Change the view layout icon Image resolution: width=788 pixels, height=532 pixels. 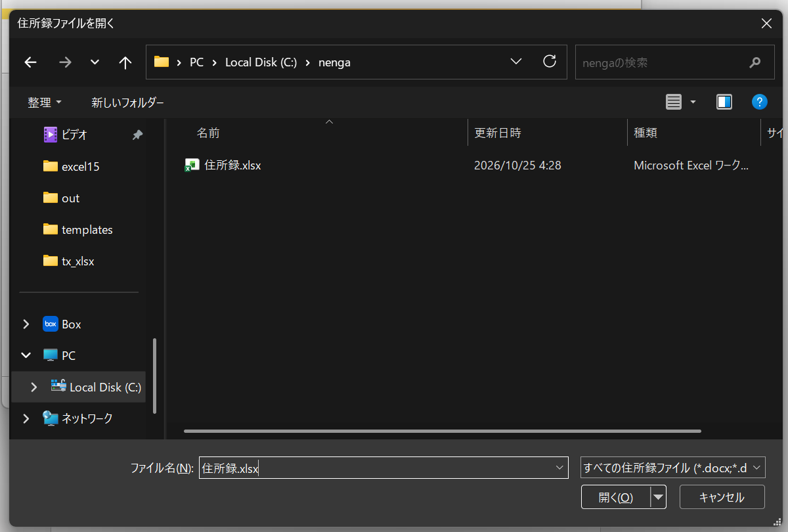674,102
